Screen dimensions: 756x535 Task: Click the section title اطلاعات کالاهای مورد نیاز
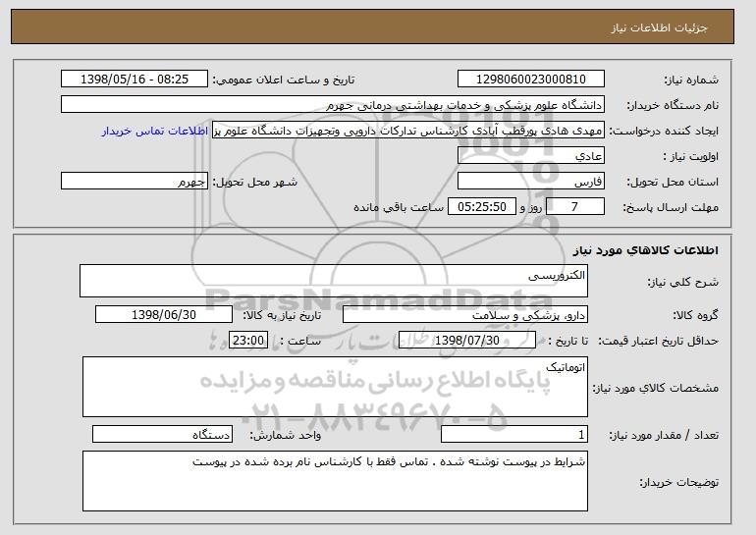pyautogui.click(x=646, y=250)
